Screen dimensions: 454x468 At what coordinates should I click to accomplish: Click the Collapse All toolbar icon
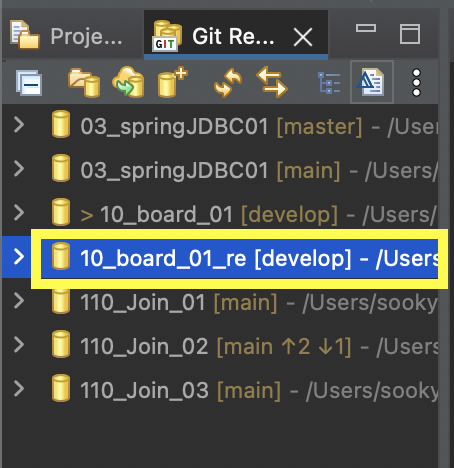(29, 83)
